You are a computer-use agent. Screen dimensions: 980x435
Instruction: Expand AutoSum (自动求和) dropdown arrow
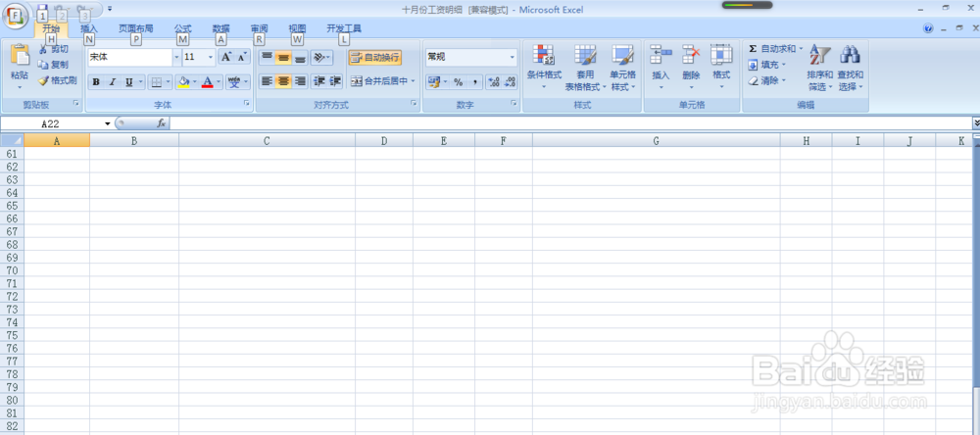801,48
